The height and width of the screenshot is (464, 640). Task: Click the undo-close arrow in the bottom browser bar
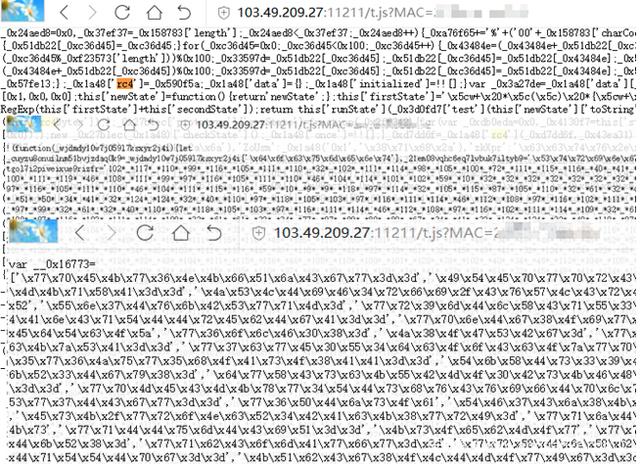[x=213, y=233]
